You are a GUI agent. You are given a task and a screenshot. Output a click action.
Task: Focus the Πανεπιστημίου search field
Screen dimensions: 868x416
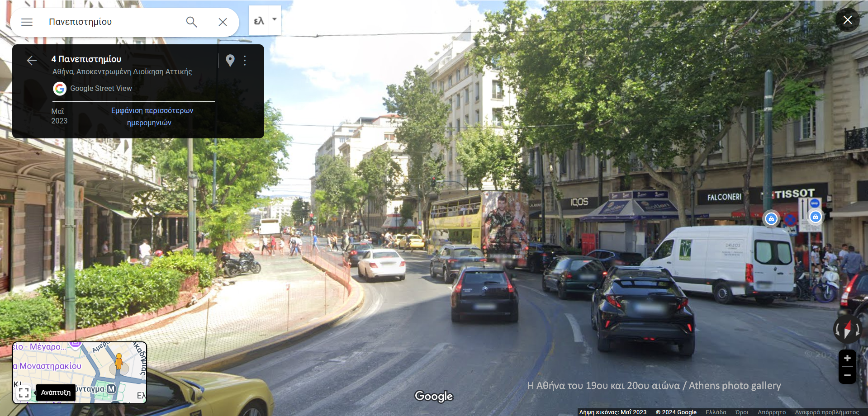tap(113, 22)
